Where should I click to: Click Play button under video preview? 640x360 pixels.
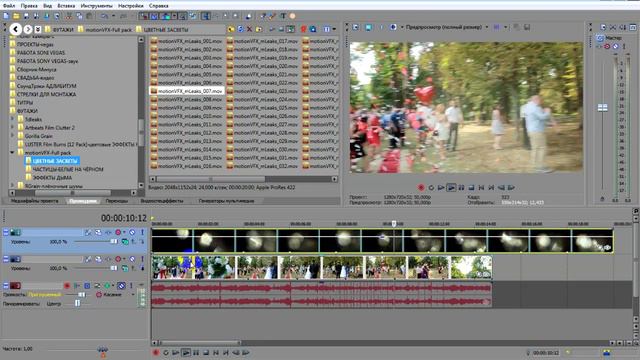coord(451,187)
